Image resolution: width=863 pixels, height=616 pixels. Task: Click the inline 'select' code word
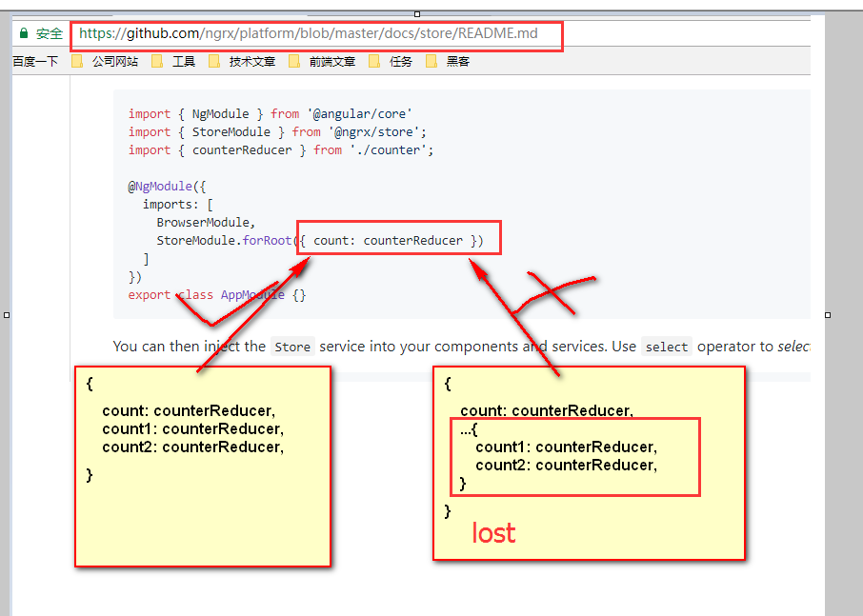(667, 347)
